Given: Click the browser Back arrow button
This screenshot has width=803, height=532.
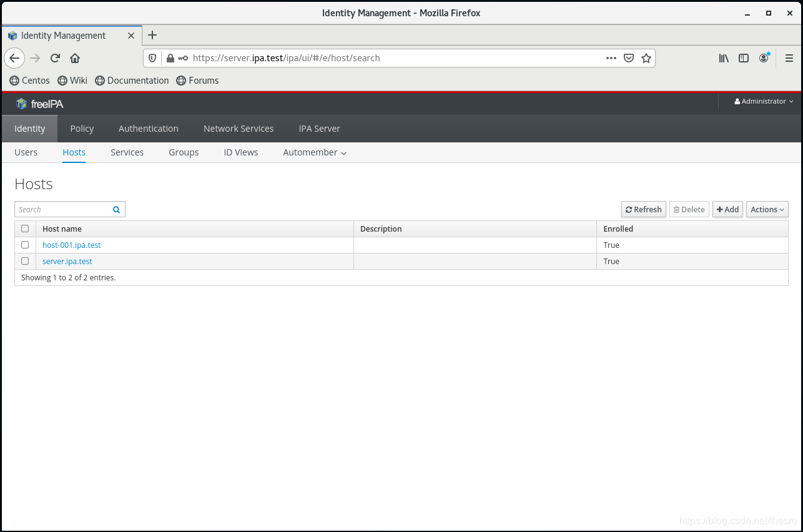Looking at the screenshot, I should pyautogui.click(x=14, y=58).
